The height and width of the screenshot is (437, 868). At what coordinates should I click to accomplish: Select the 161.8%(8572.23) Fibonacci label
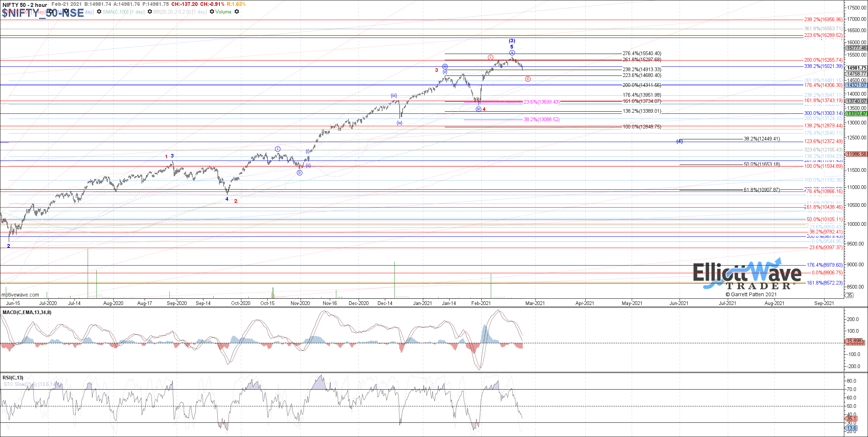(x=825, y=283)
